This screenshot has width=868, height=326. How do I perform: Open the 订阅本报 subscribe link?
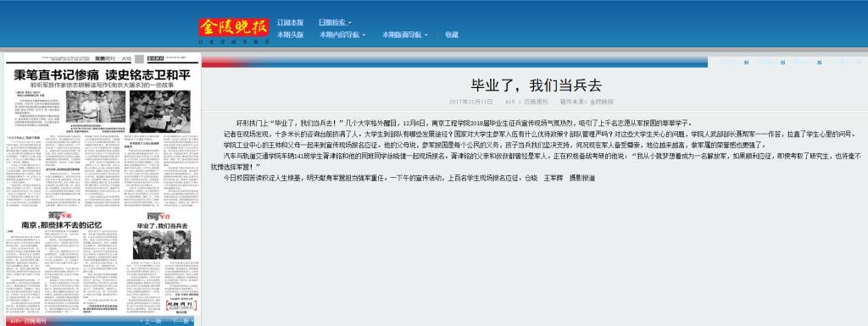point(290,23)
